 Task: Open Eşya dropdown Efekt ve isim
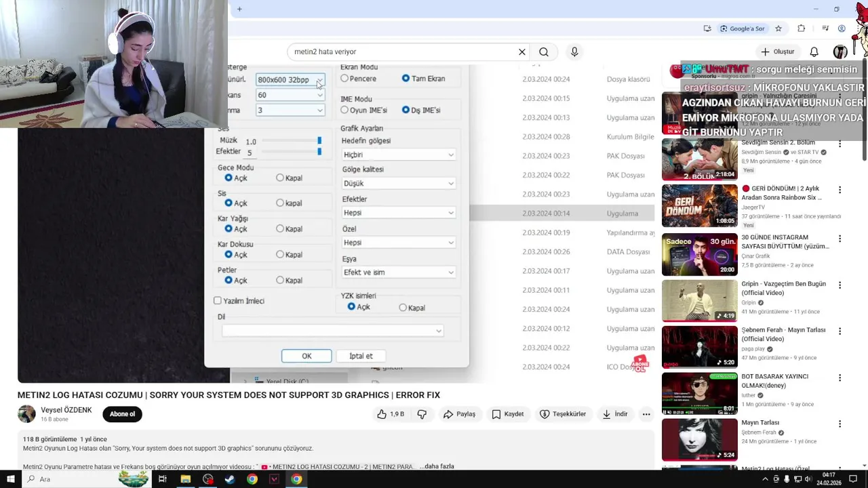(x=399, y=272)
